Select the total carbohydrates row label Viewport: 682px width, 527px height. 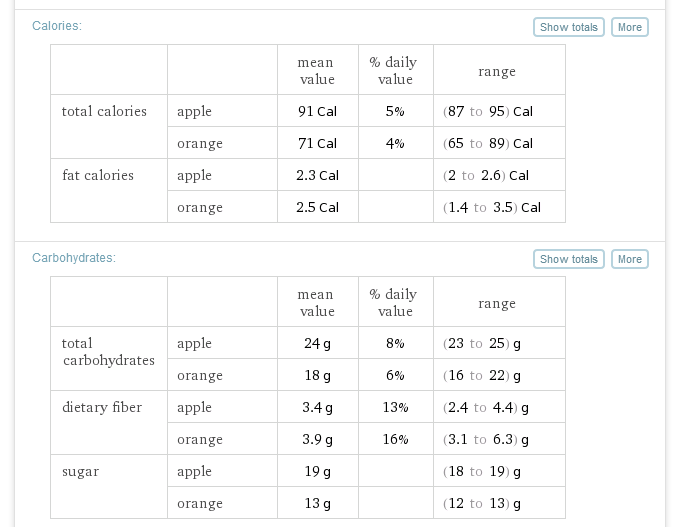108,351
